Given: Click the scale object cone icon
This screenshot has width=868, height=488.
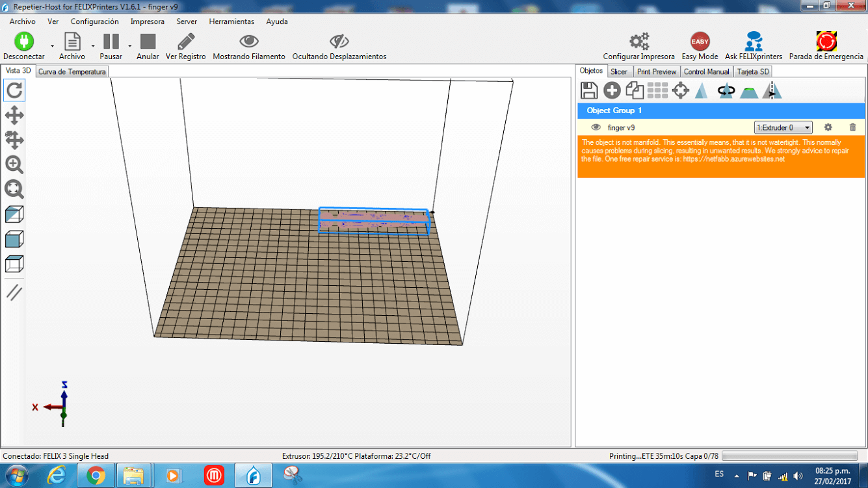Looking at the screenshot, I should [702, 90].
